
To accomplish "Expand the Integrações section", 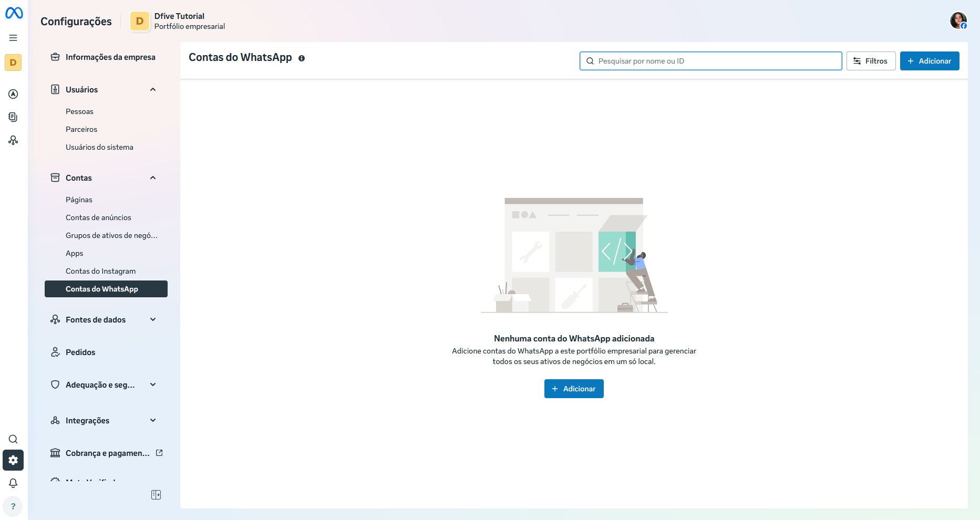I will 153,421.
